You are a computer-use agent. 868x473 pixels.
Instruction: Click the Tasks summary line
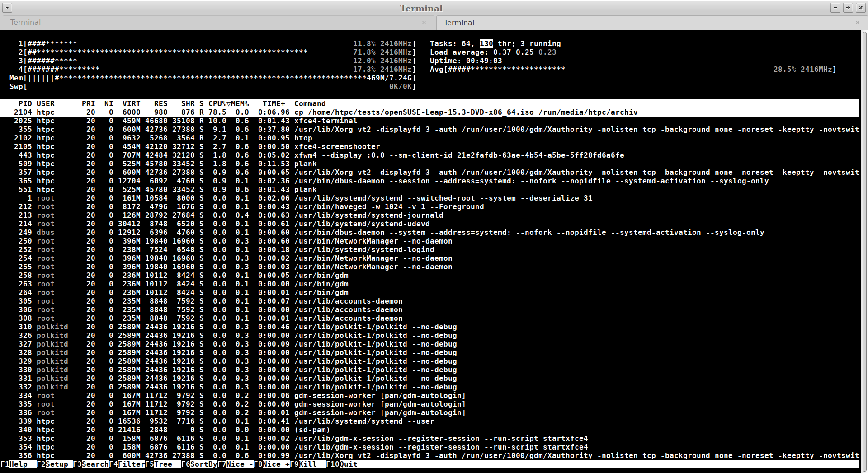[x=495, y=43]
